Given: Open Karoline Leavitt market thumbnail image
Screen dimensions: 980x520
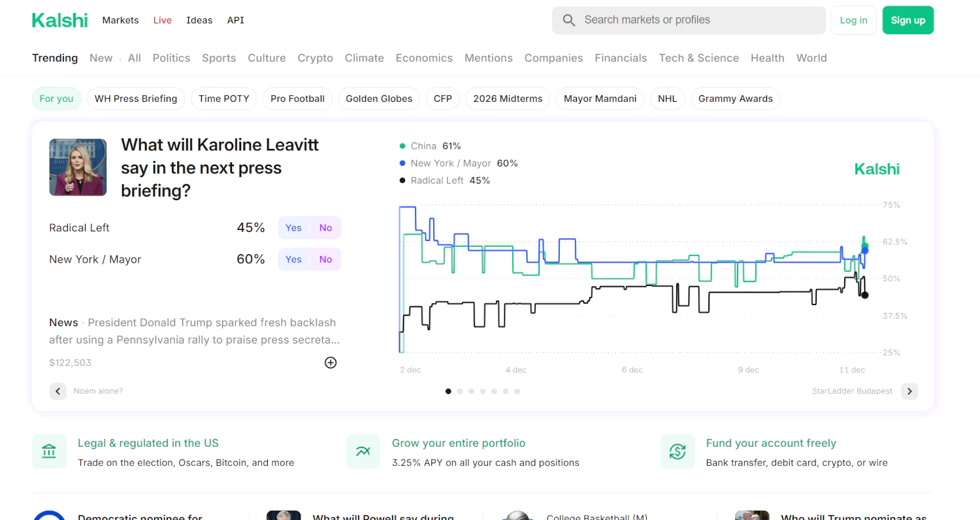Looking at the screenshot, I should 78,167.
